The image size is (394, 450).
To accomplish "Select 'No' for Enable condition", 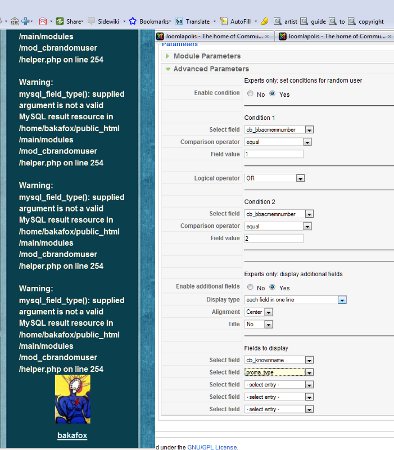I will coord(250,94).
